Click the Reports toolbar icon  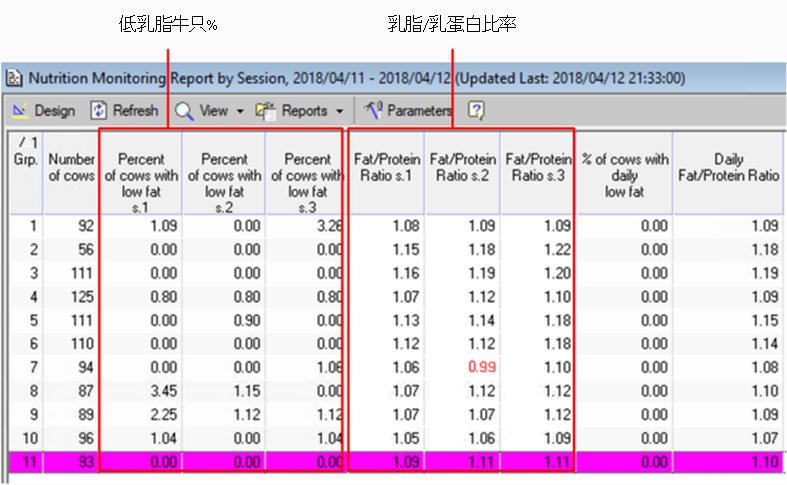(x=266, y=110)
